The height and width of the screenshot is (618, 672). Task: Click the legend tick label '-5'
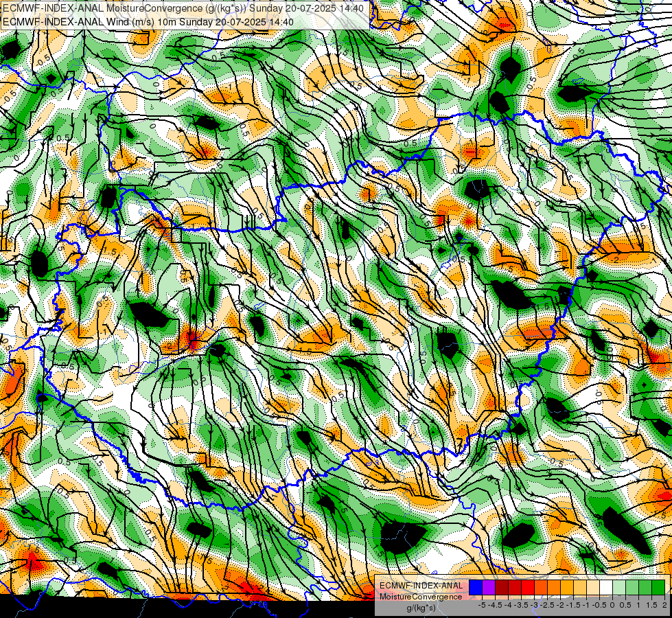[x=482, y=605]
